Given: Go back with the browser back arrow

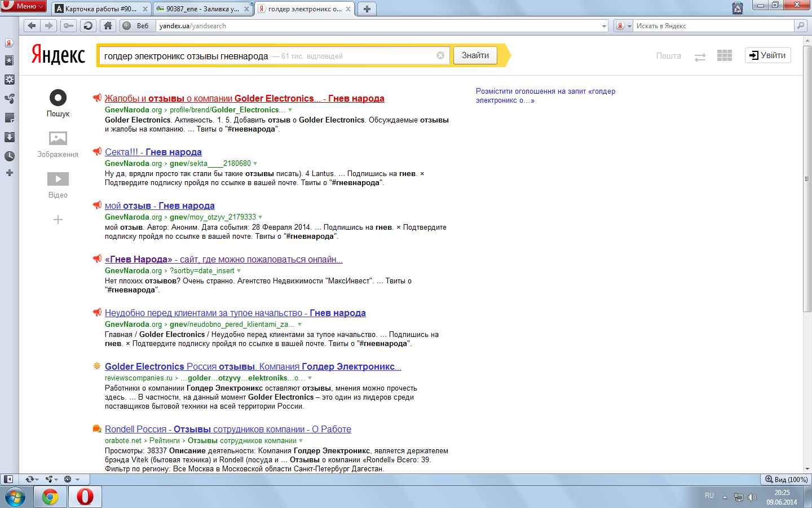Looking at the screenshot, I should 32,25.
